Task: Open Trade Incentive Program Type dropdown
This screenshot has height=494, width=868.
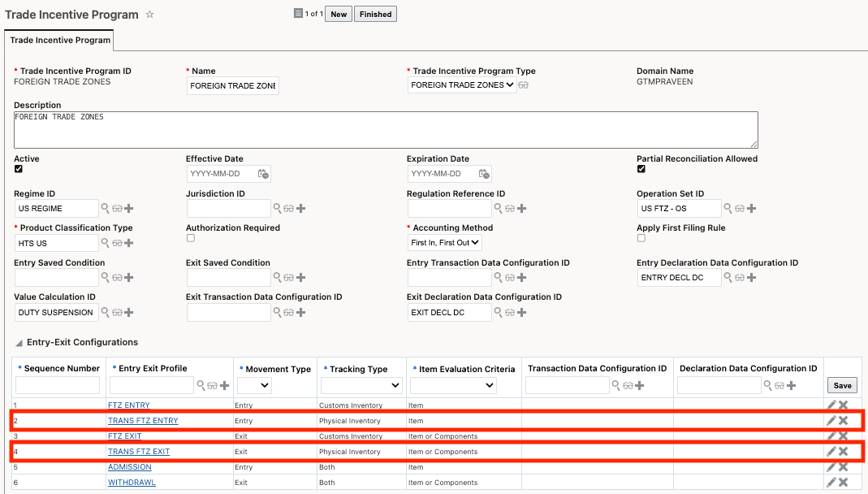Action: tap(462, 84)
